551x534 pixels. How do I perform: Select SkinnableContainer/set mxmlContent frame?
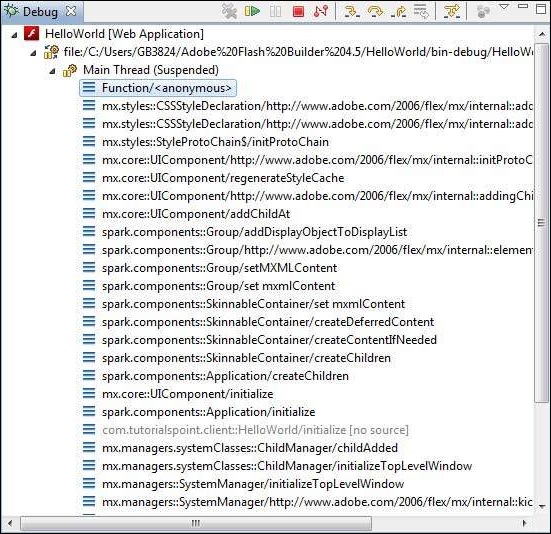click(253, 304)
